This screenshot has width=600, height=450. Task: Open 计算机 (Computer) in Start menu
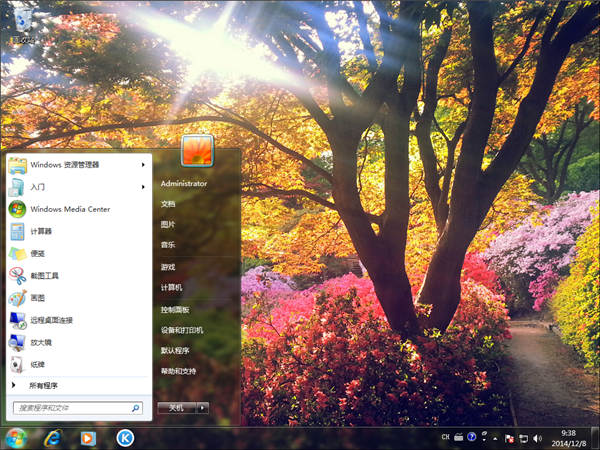pos(171,287)
